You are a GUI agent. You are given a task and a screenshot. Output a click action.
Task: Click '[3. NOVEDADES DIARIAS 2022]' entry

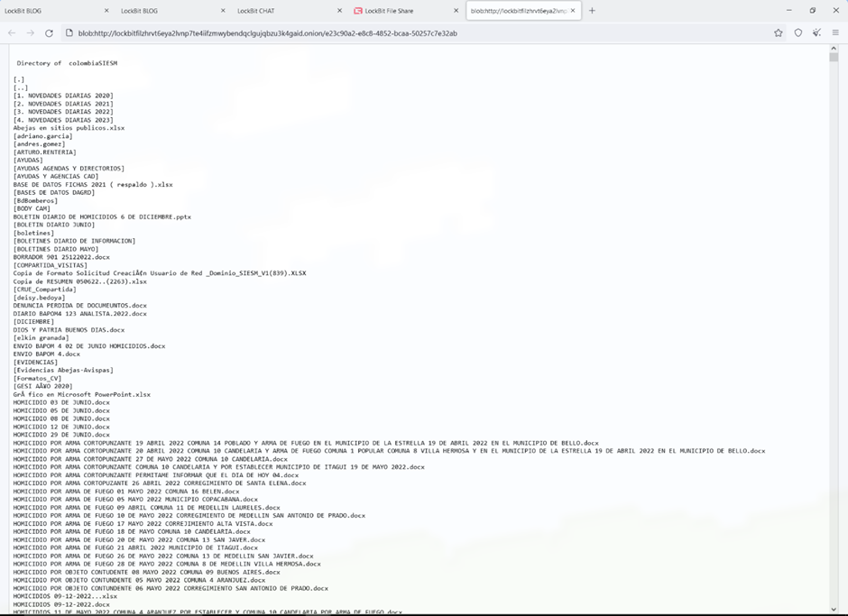(63, 112)
